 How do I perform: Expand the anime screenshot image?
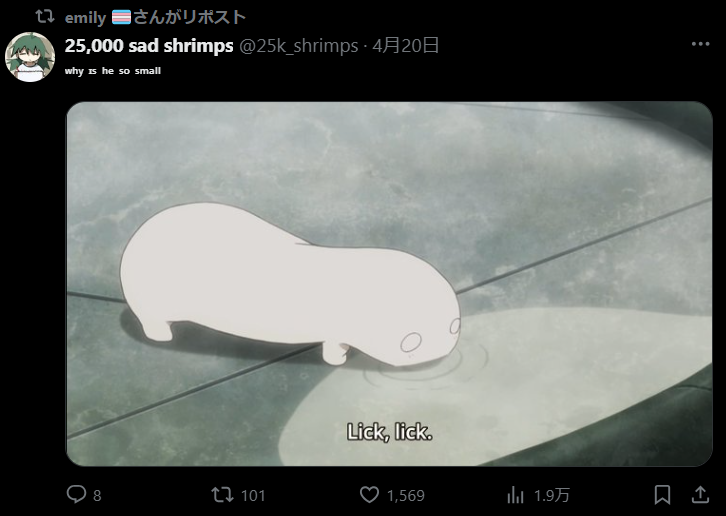point(389,284)
